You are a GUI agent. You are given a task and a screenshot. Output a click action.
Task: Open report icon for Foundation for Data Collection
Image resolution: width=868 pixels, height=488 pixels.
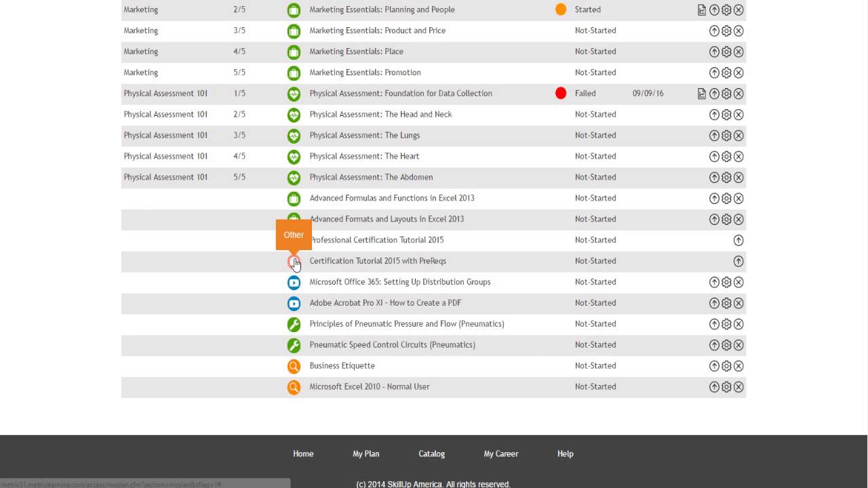(702, 94)
